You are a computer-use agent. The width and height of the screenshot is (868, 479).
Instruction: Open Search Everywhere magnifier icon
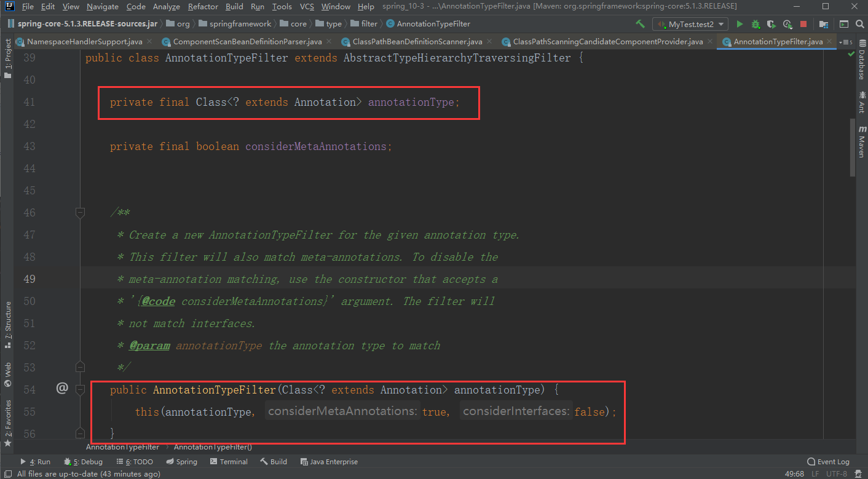point(859,24)
